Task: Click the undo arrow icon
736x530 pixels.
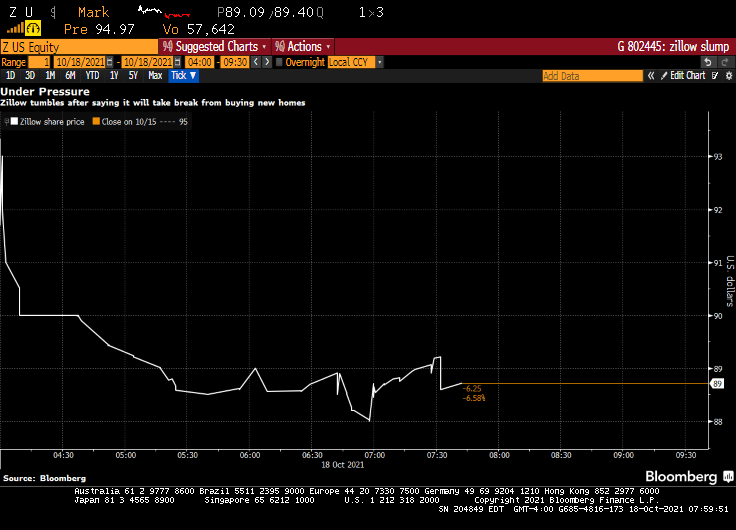Action: tap(707, 62)
